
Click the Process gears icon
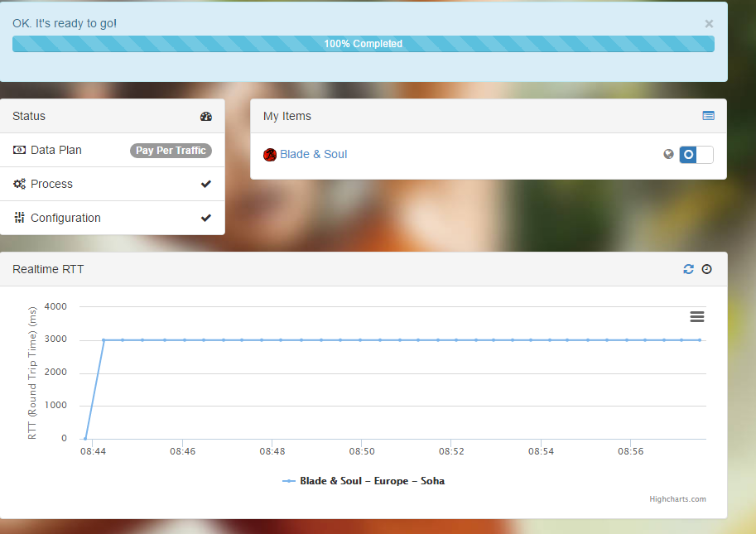(19, 184)
